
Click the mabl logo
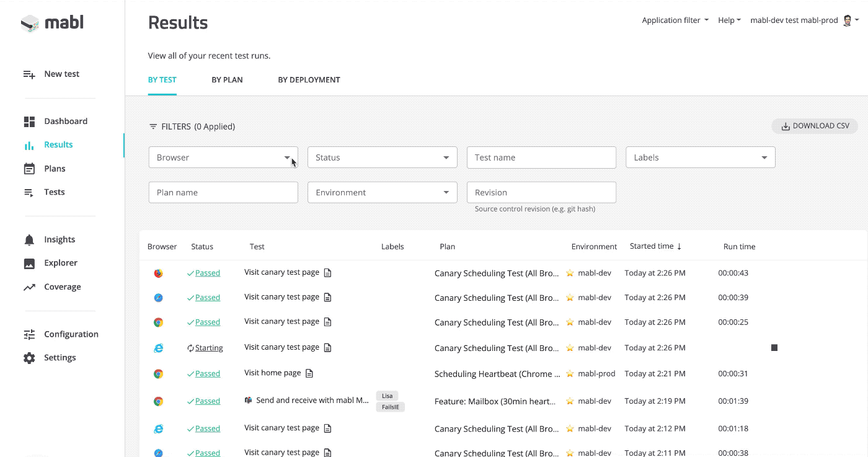pyautogui.click(x=52, y=22)
